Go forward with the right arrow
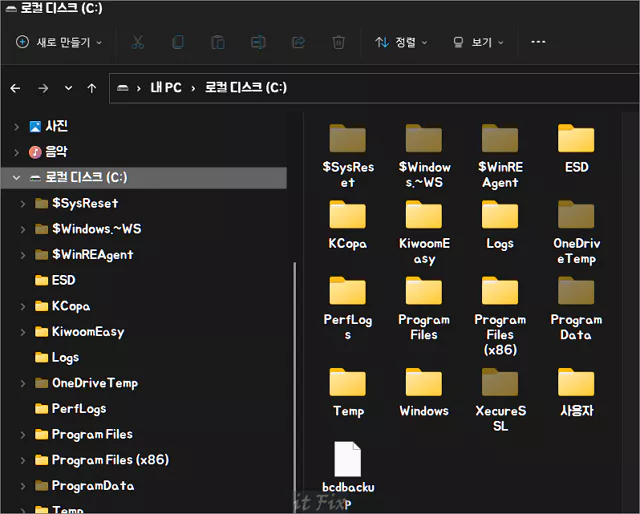This screenshot has width=640, height=514. [x=43, y=88]
